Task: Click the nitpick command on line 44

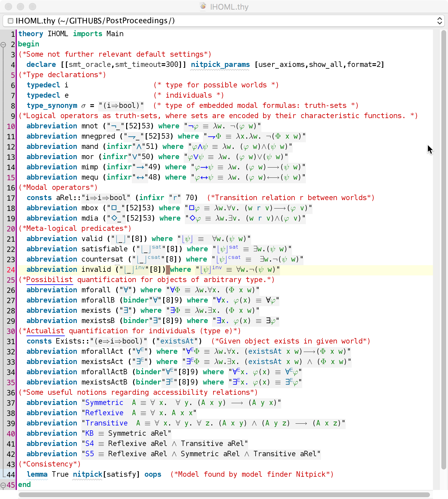Action: pyautogui.click(x=88, y=474)
